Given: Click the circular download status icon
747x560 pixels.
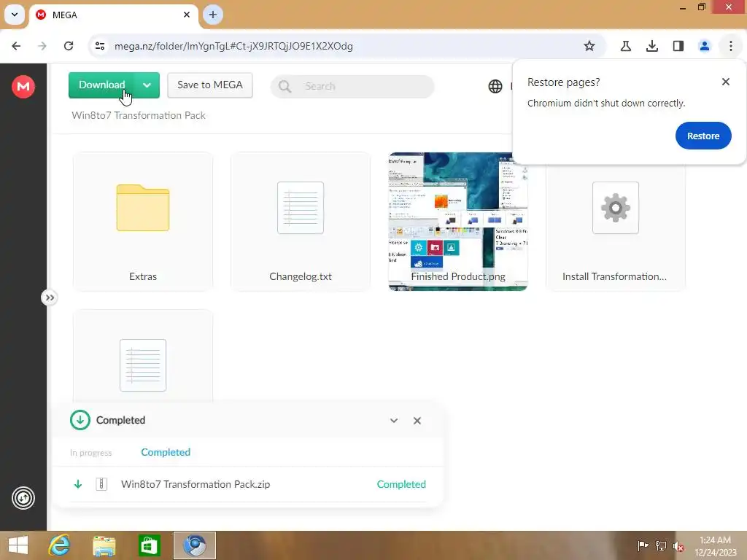Looking at the screenshot, I should 80,420.
